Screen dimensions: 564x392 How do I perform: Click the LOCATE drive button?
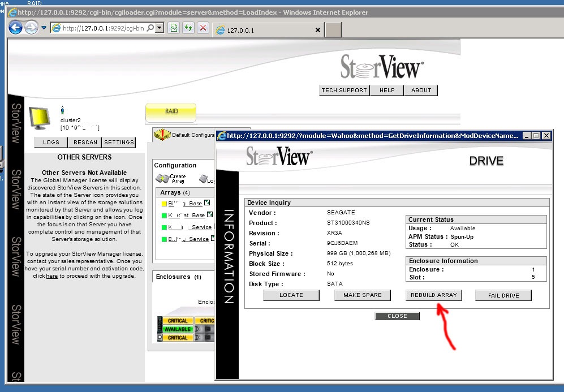pos(291,295)
